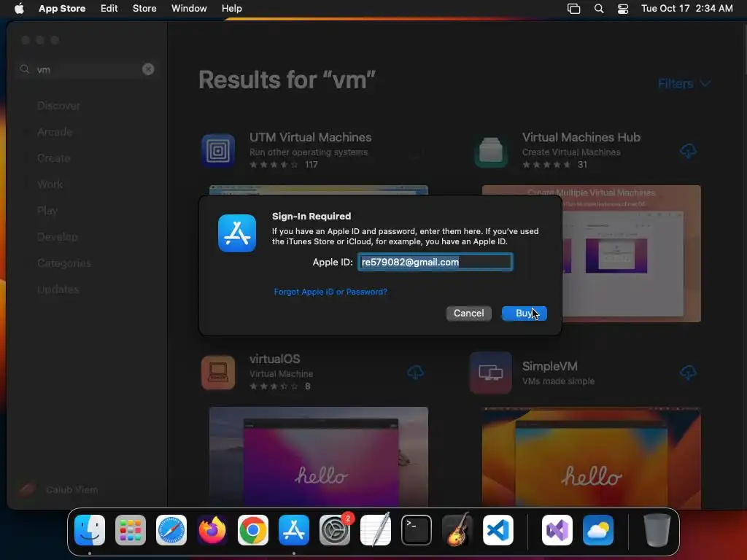The width and height of the screenshot is (747, 560).
Task: Open Virtual Machines Hub app icon
Action: pyautogui.click(x=491, y=150)
